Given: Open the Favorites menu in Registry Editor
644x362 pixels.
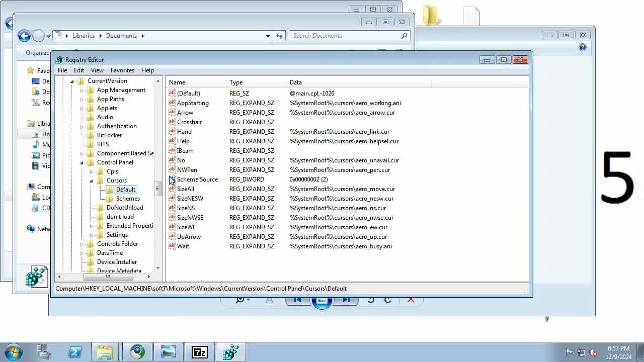Looking at the screenshot, I should 122,70.
